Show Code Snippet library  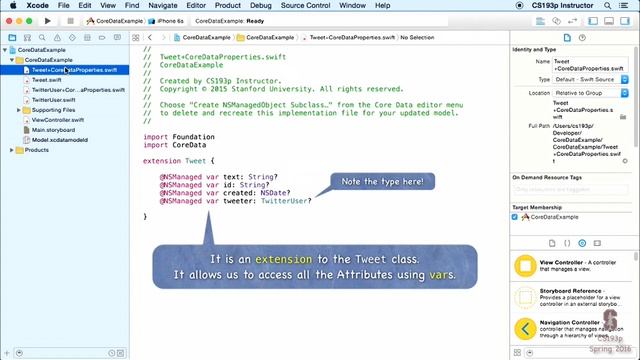567,243
